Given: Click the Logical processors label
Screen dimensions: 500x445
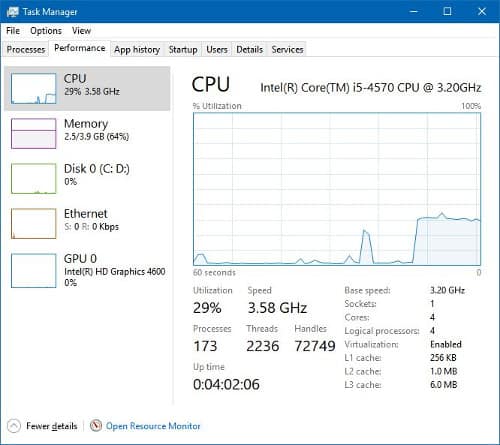Looking at the screenshot, I should click(x=382, y=331).
